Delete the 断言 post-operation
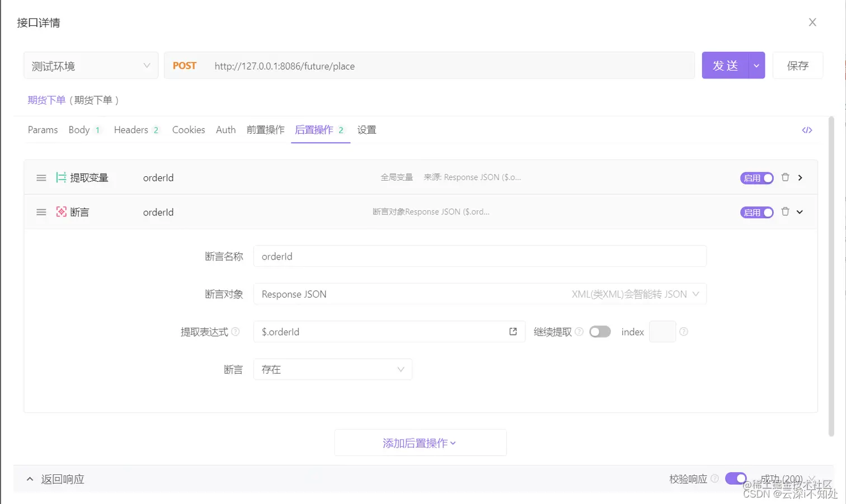846x504 pixels. [x=785, y=211]
